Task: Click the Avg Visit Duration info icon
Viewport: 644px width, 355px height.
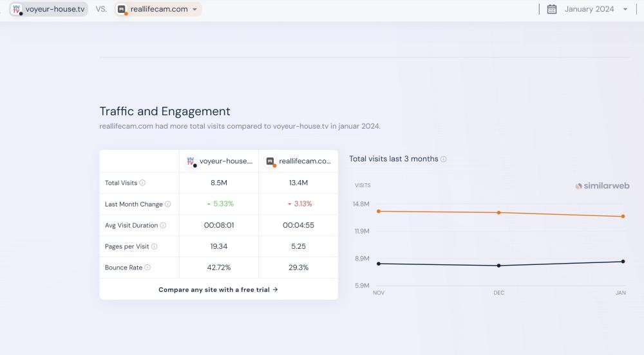Action: 163,225
